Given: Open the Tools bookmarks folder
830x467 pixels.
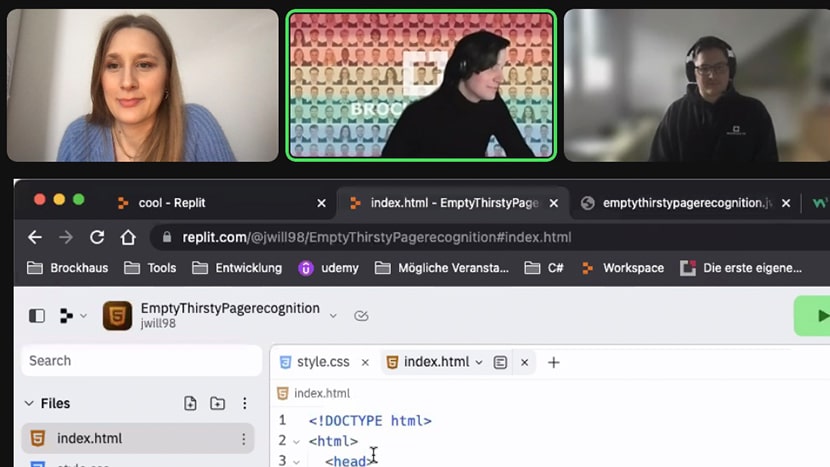Looking at the screenshot, I should [x=150, y=268].
